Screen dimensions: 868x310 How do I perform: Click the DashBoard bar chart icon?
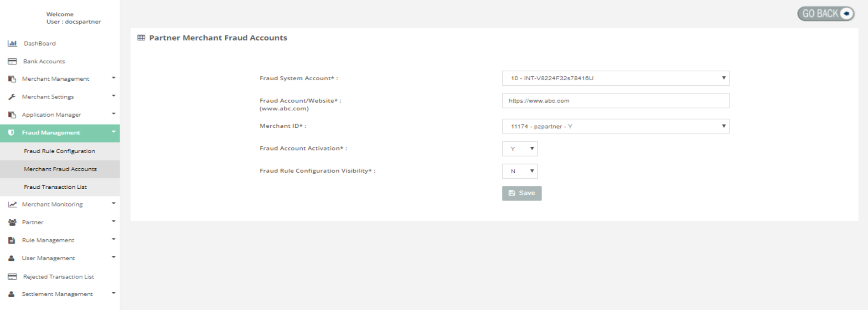(12, 43)
